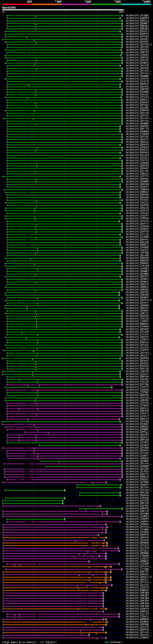This screenshot has width=153, height=644.
Task: Click the red ~20% identity legend segment
Action: point(17,4)
